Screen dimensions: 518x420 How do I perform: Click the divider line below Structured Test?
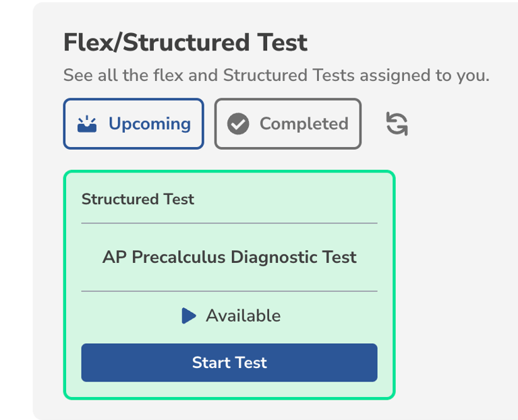(x=229, y=223)
